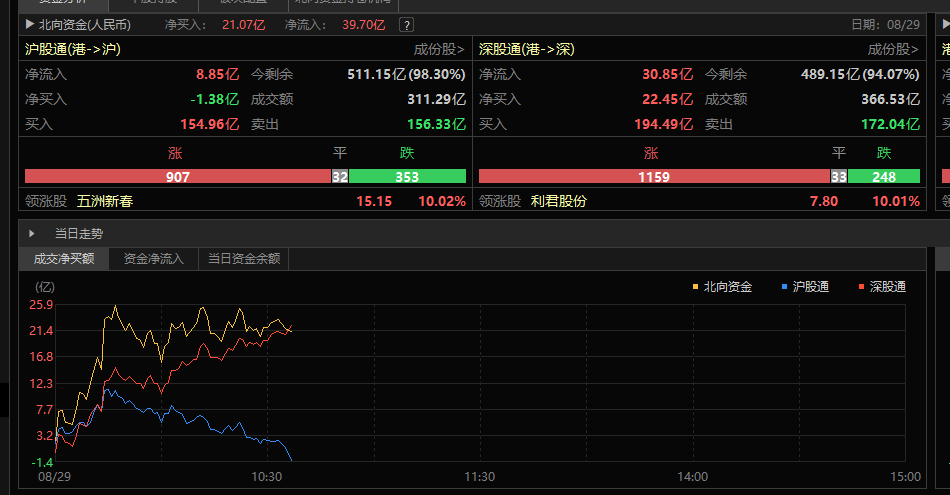Click 五洲新春 price 15.15
The height and width of the screenshot is (495, 950).
click(374, 201)
